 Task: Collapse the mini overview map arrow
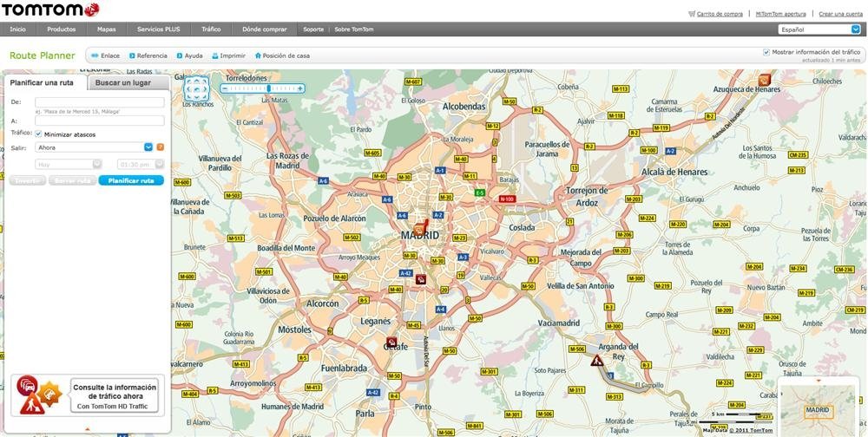819,381
